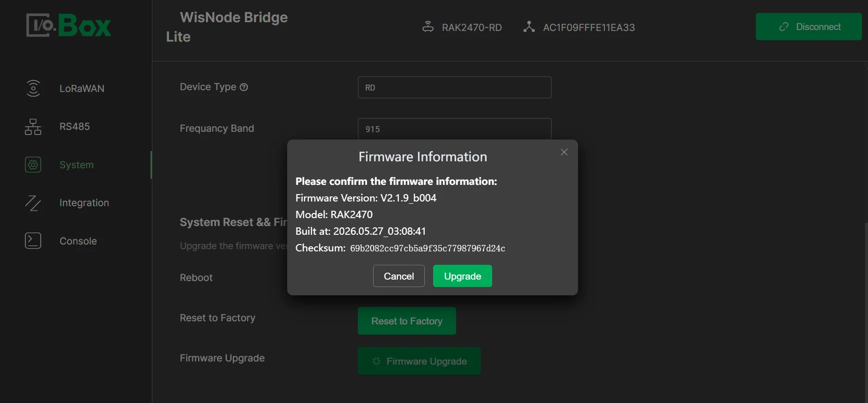Click the Reset to Factory button
The width and height of the screenshot is (868, 403).
coord(407,321)
